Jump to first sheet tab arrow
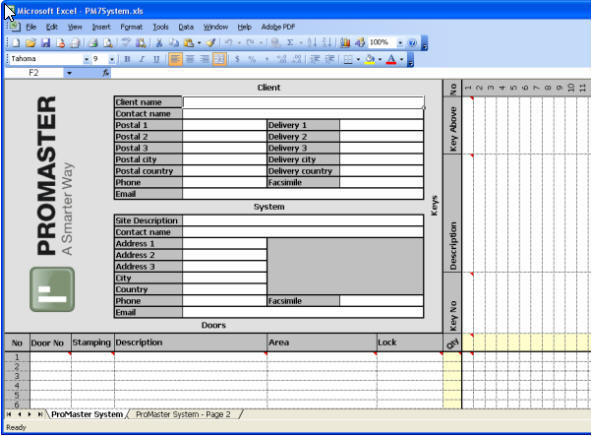592x436 pixels. pyautogui.click(x=9, y=414)
